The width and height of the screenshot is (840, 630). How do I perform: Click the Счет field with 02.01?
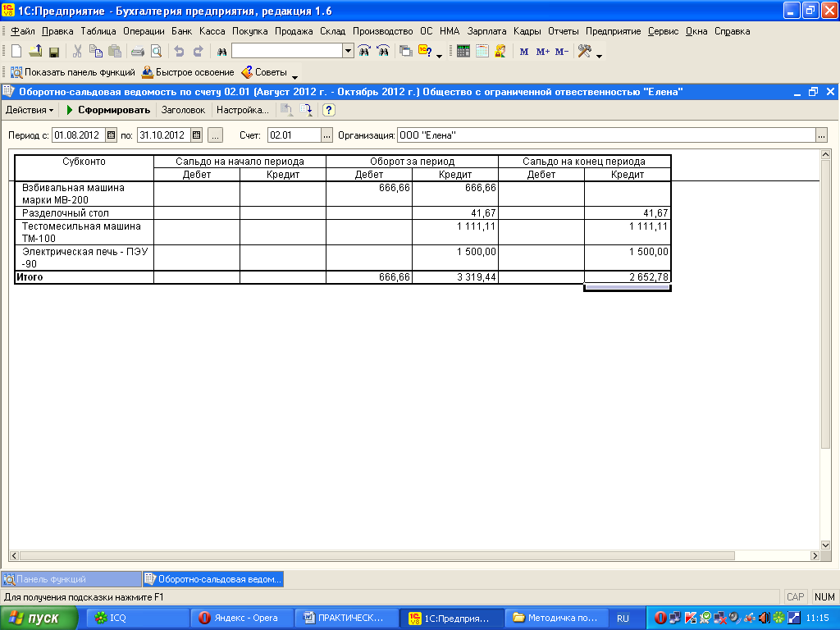(294, 135)
